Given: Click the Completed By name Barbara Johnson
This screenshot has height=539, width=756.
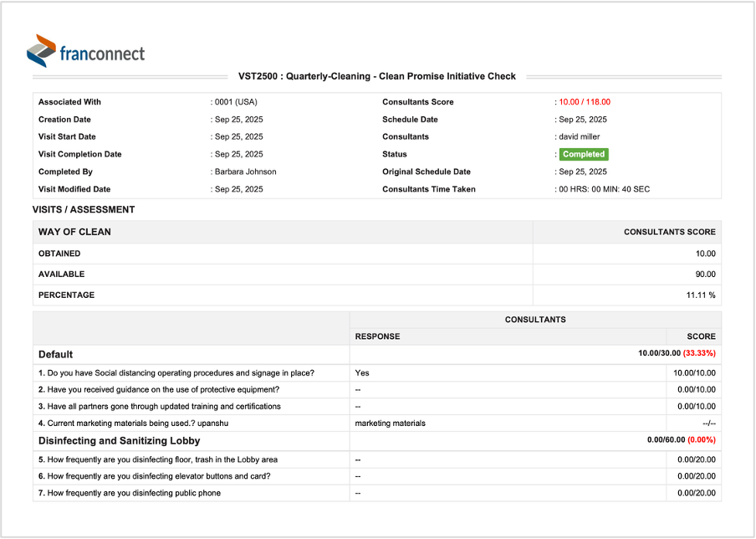Looking at the screenshot, I should [x=245, y=172].
